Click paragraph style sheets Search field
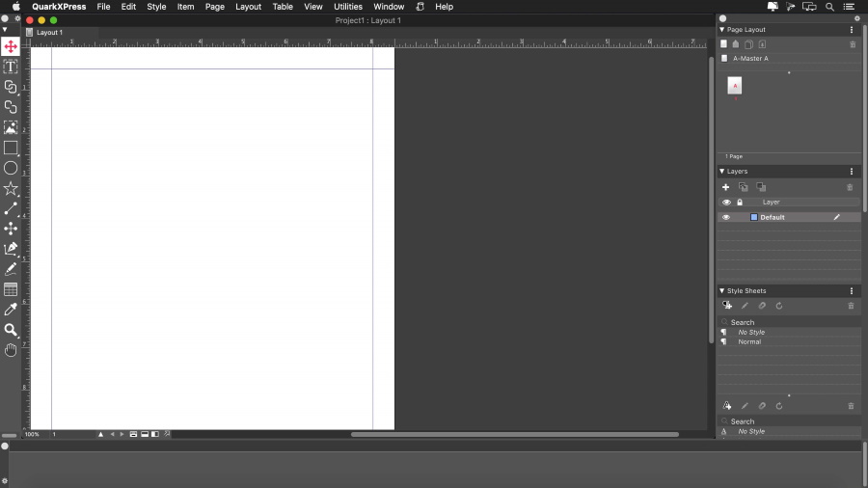 (789, 322)
